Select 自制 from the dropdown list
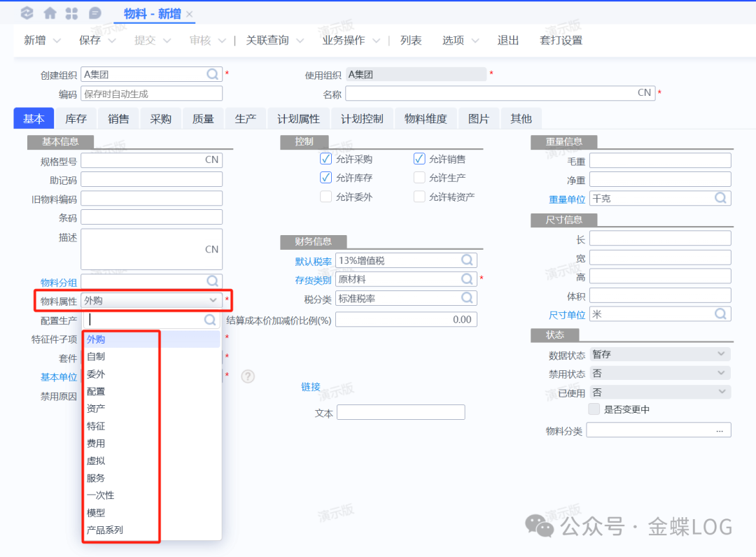This screenshot has width=756, height=557. click(96, 357)
